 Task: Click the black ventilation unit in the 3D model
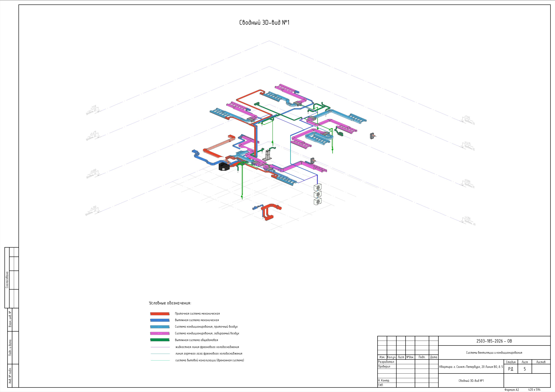(x=224, y=167)
